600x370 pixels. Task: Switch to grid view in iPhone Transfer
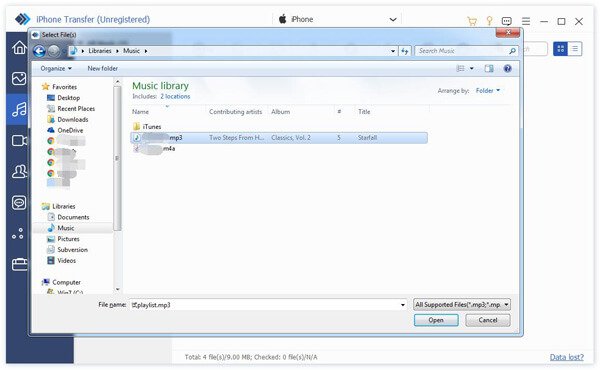pyautogui.click(x=561, y=49)
